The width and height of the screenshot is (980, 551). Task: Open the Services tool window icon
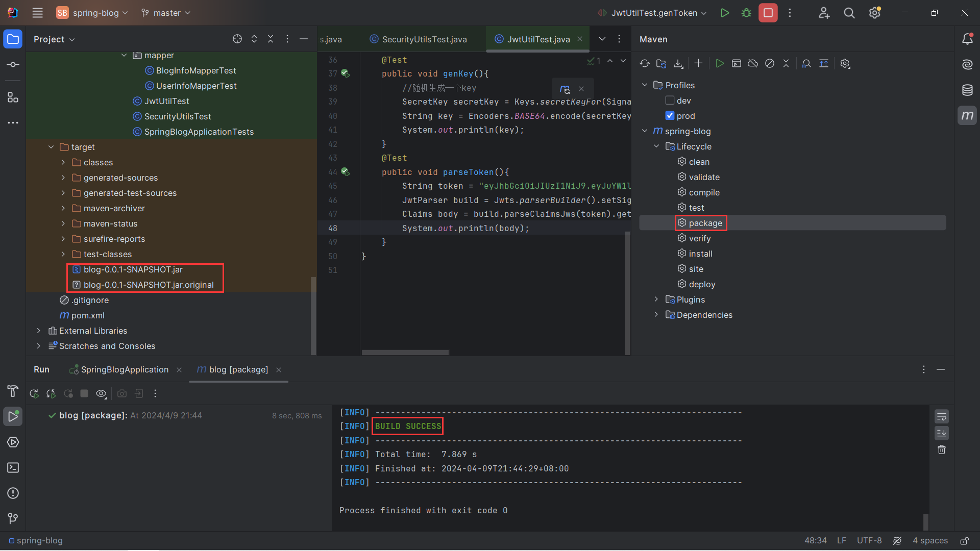[13, 442]
